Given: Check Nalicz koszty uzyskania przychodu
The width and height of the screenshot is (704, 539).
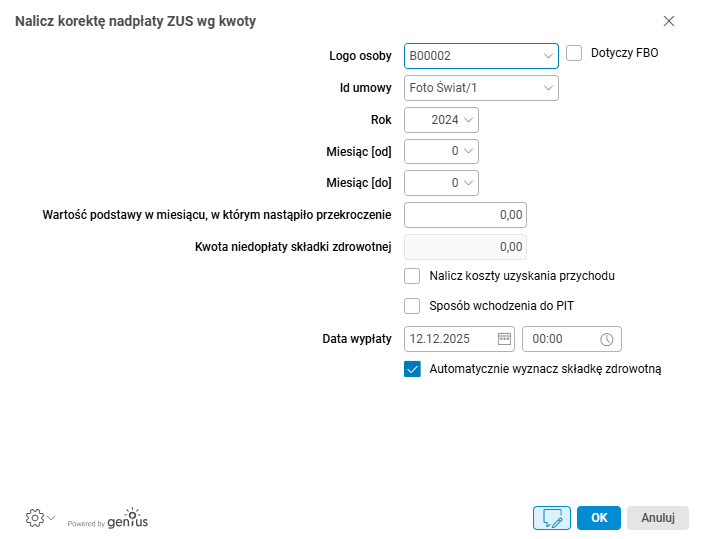Looking at the screenshot, I should (412, 276).
